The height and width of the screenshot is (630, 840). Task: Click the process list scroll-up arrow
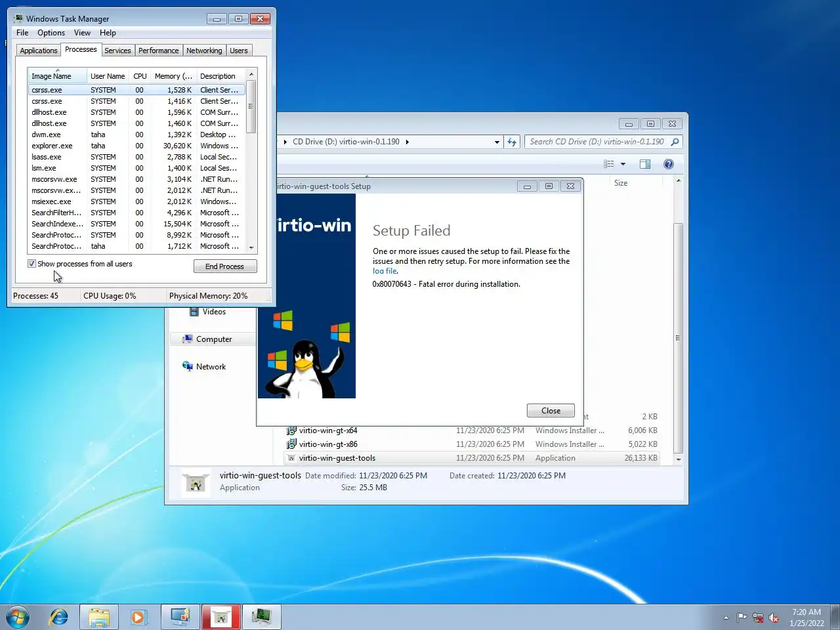(251, 75)
